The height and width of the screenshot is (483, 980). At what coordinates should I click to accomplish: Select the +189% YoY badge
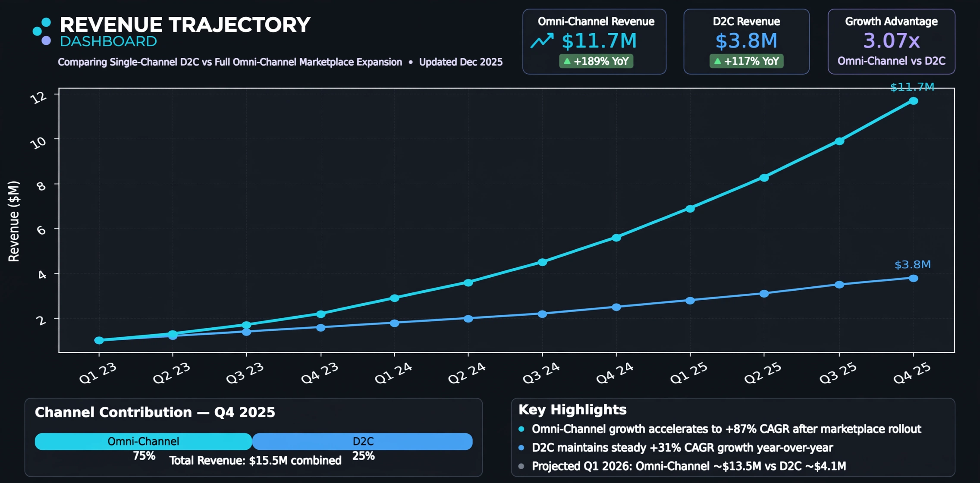(x=596, y=61)
